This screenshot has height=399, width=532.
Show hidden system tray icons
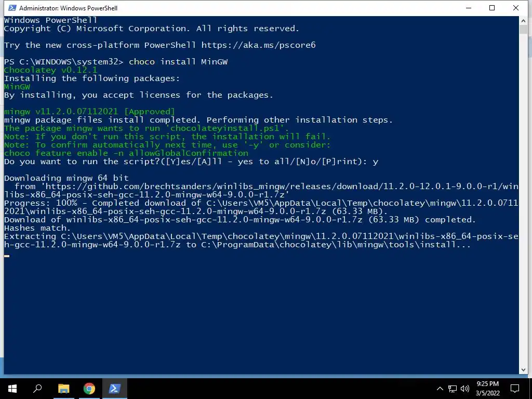440,389
